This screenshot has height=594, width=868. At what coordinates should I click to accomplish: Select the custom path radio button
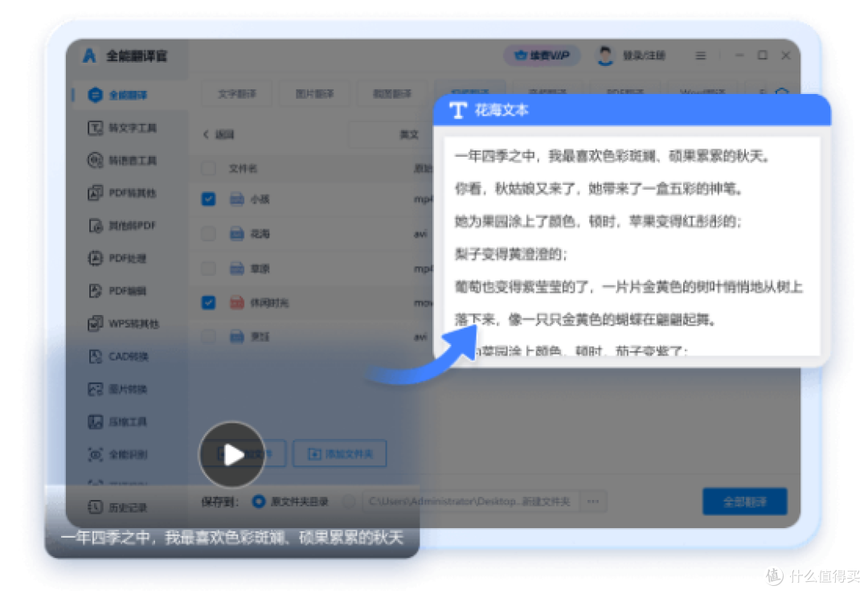[349, 502]
